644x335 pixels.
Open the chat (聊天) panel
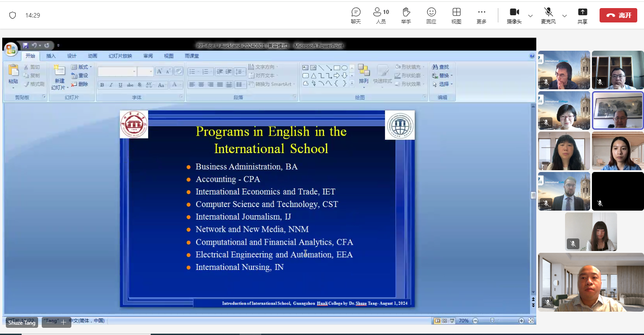click(356, 15)
